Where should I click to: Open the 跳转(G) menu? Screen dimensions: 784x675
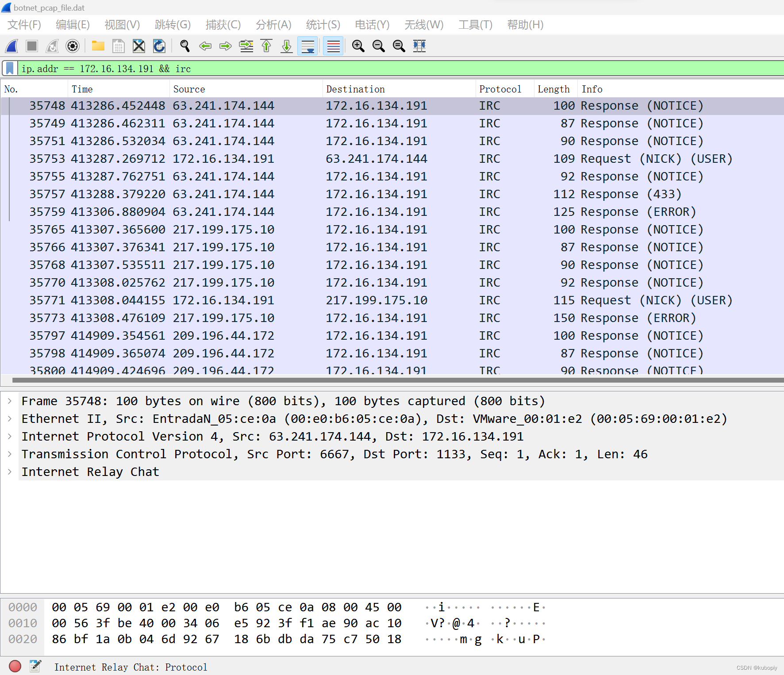pos(173,25)
